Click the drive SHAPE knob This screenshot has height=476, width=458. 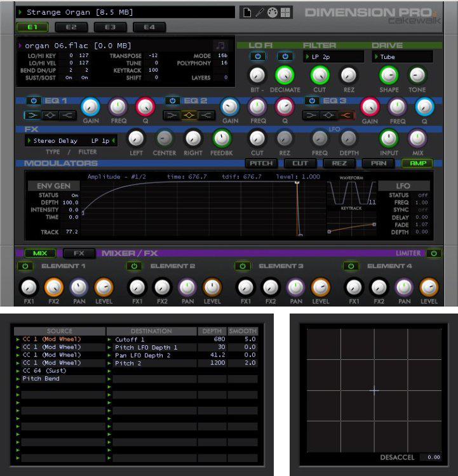(x=389, y=76)
